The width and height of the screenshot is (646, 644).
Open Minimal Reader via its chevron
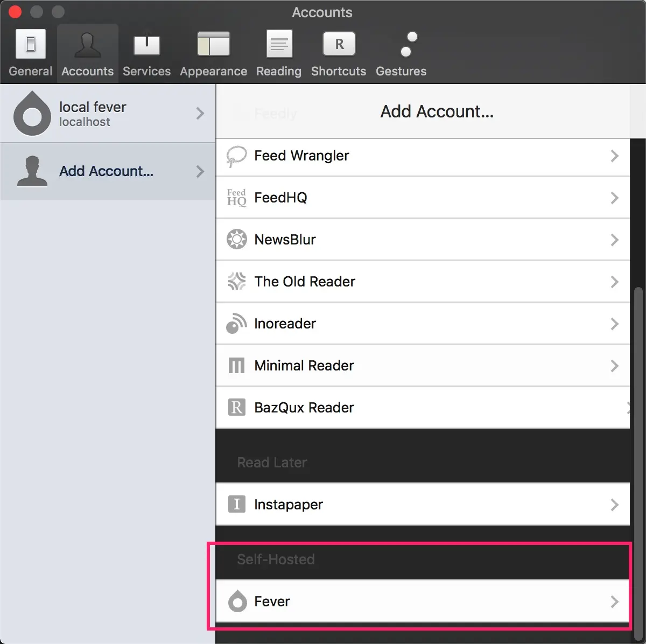614,366
